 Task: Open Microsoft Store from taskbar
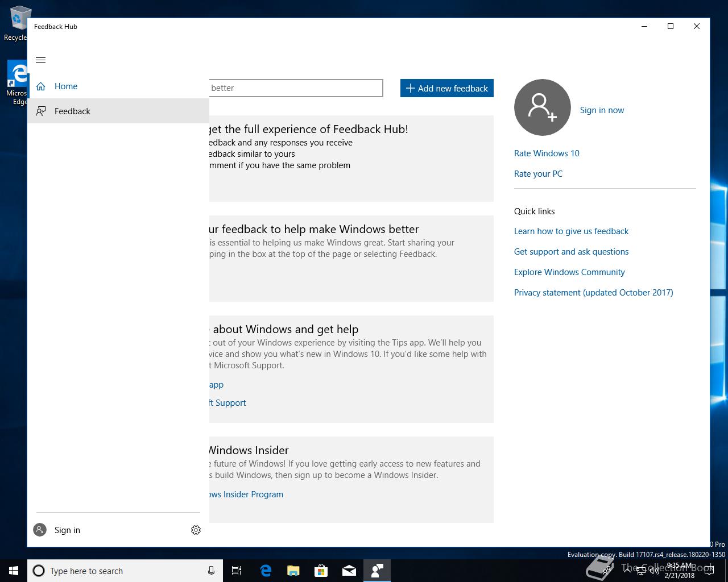tap(321, 571)
